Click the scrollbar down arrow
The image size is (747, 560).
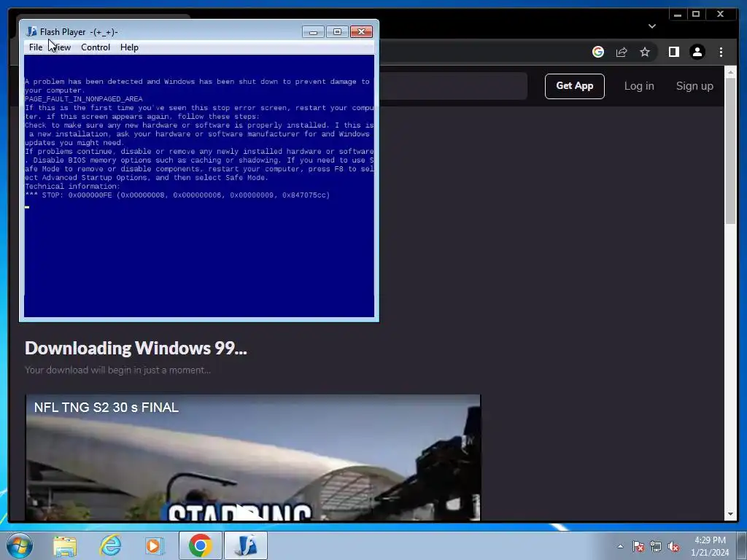pos(731,514)
